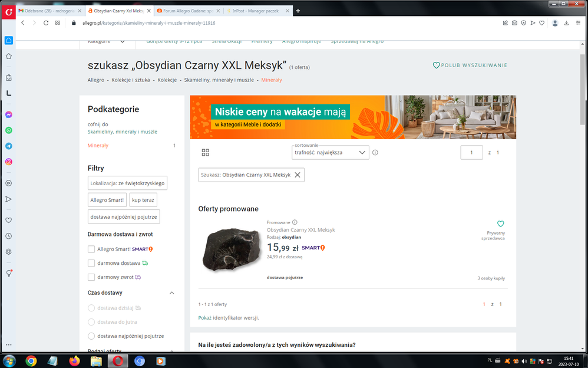Reload the Allegro page
Image resolution: width=588 pixels, height=368 pixels.
click(x=46, y=23)
